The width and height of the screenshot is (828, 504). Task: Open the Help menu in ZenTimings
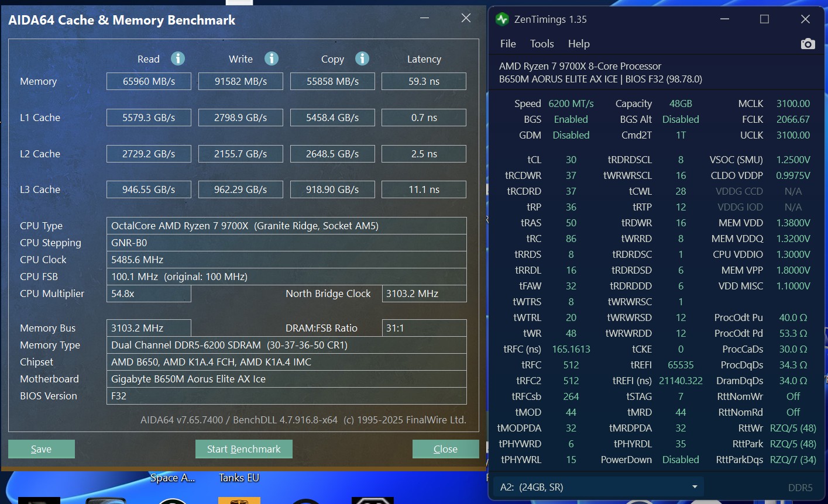point(579,44)
